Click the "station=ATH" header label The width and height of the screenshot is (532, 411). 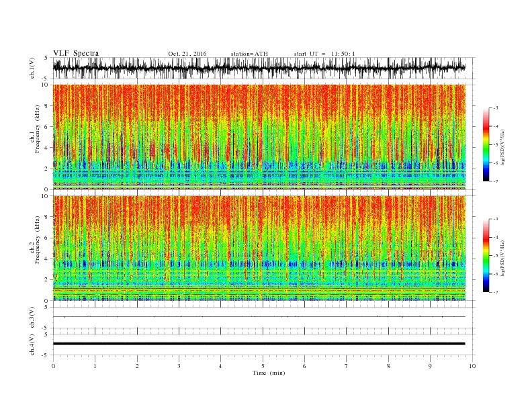pos(249,54)
